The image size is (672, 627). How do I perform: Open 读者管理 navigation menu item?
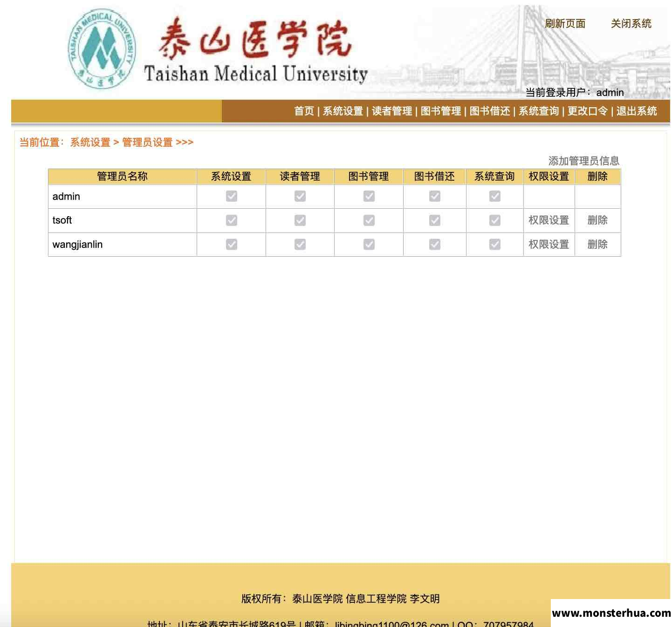tap(392, 111)
